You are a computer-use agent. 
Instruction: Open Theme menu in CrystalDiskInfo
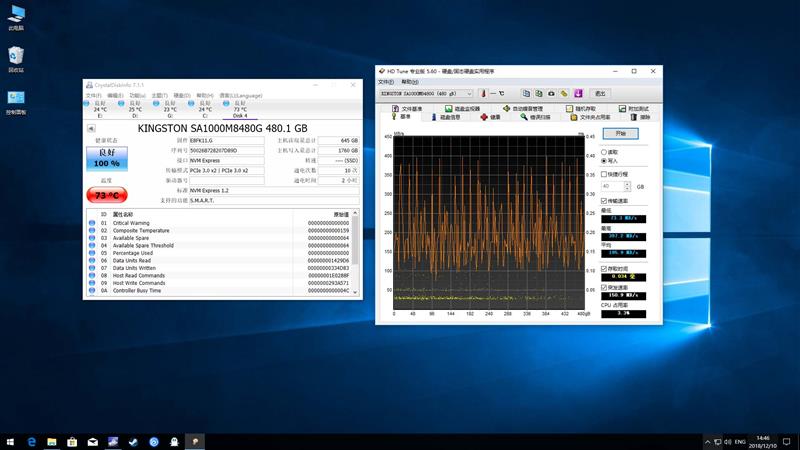click(159, 95)
